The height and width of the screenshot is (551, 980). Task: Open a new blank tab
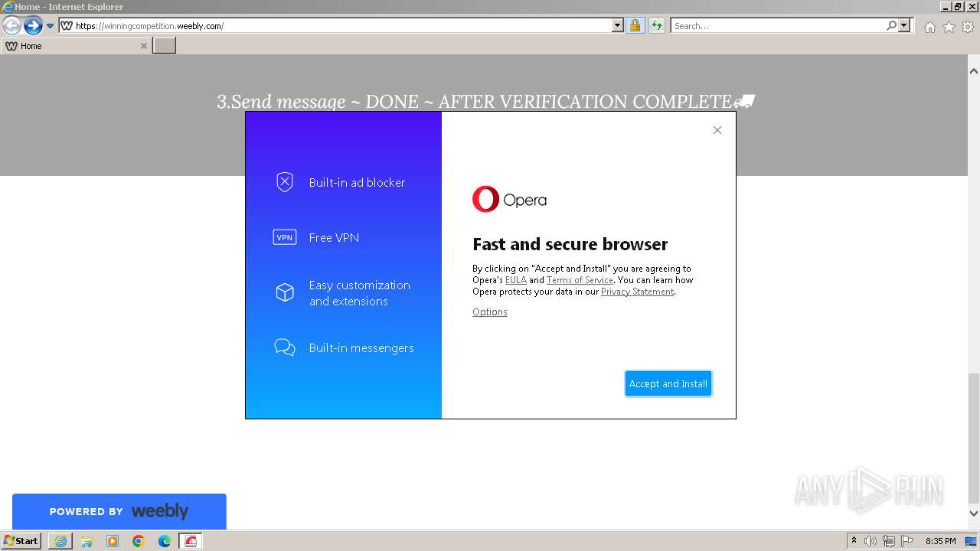click(165, 46)
